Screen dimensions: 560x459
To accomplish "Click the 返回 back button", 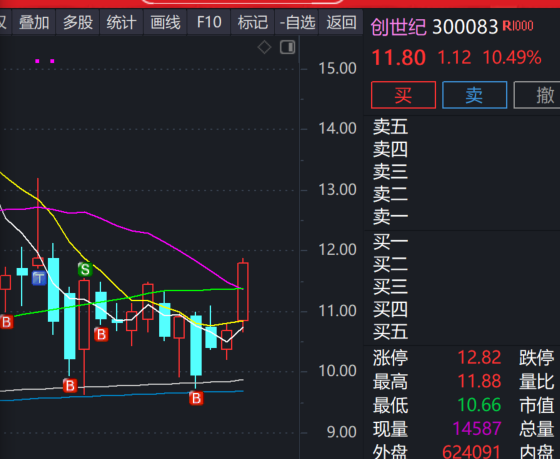I will point(341,23).
